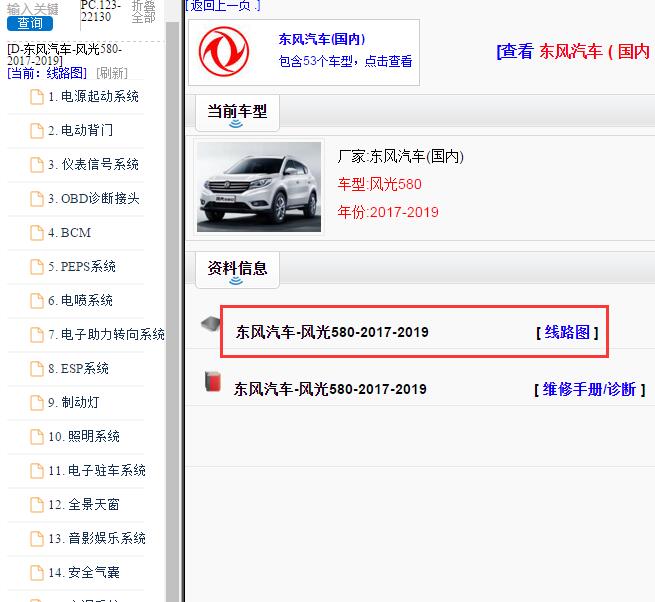Image resolution: width=655 pixels, height=602 pixels.
Task: Select tree item 11. 电子驻车系统
Action: click(97, 470)
